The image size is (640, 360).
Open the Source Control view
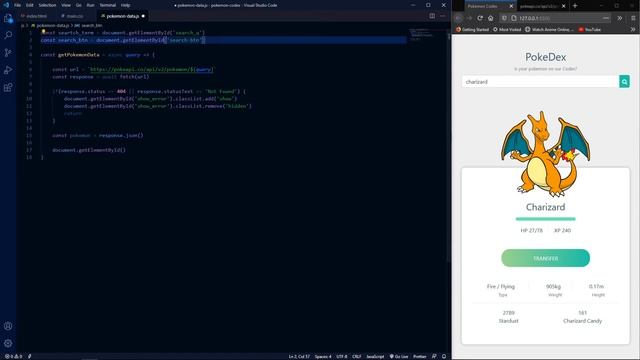pos(8,53)
